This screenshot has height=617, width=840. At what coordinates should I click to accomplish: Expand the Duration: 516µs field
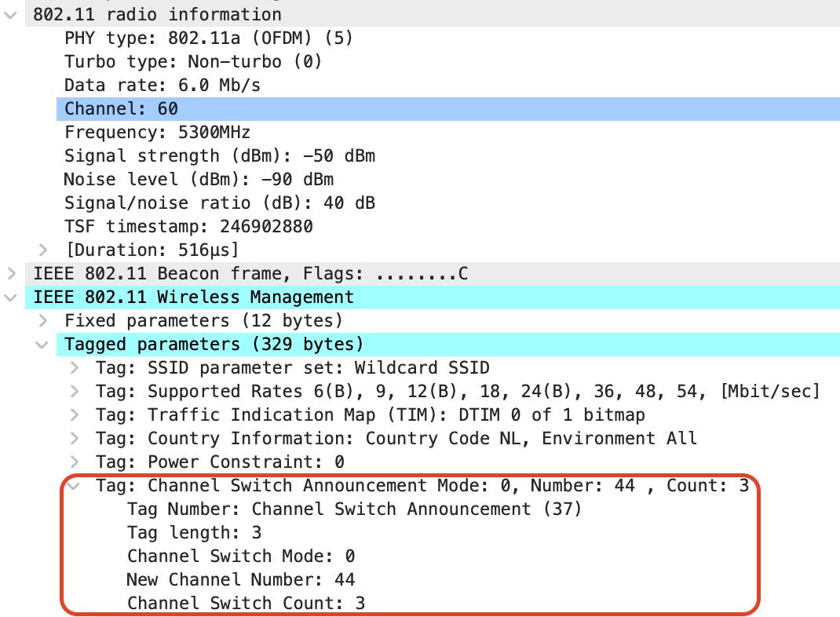pyautogui.click(x=43, y=250)
